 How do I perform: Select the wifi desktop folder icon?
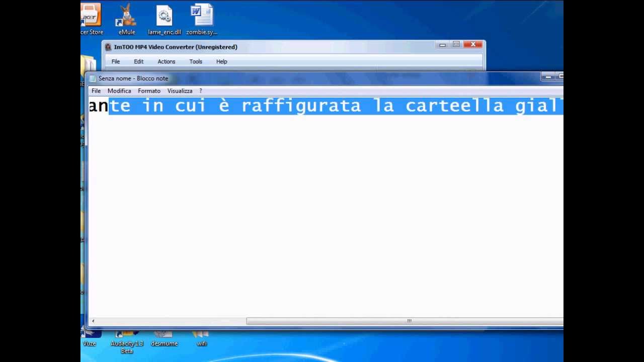202,339
